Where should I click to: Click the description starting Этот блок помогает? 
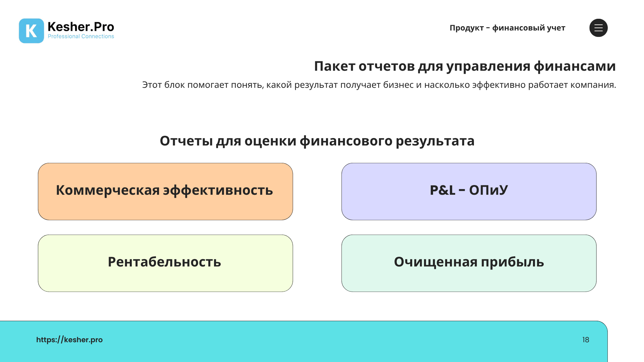pyautogui.click(x=379, y=85)
